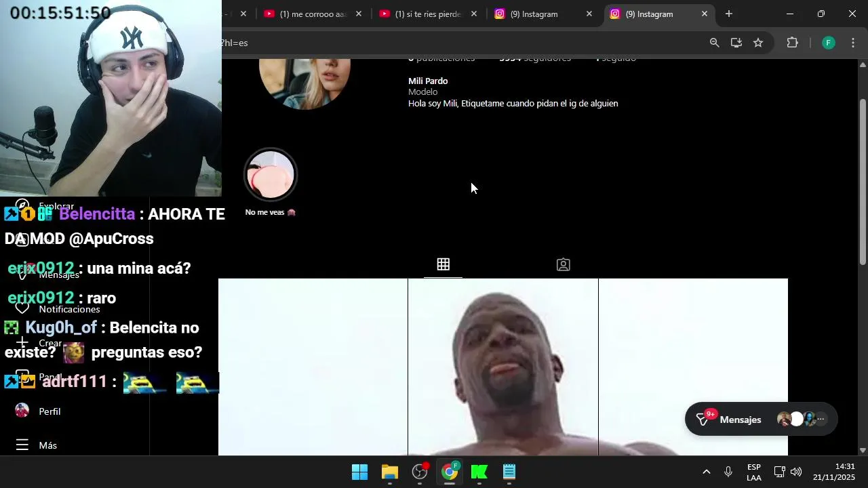Click the volume speaker tray icon
Image resolution: width=868 pixels, height=488 pixels.
click(796, 472)
